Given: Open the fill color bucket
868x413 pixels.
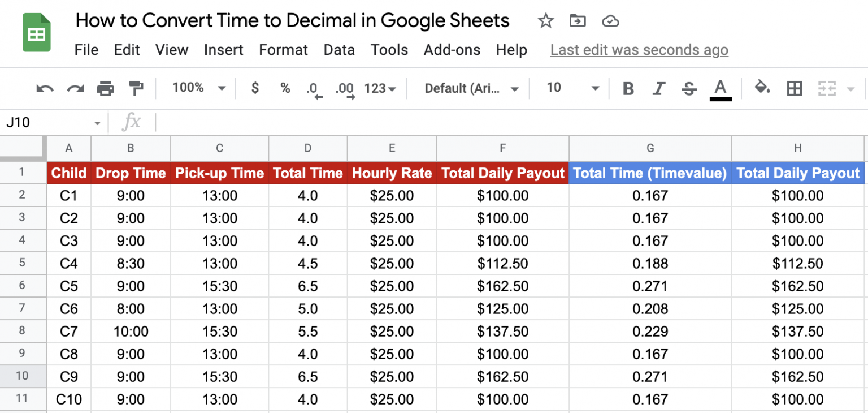Looking at the screenshot, I should pyautogui.click(x=762, y=88).
